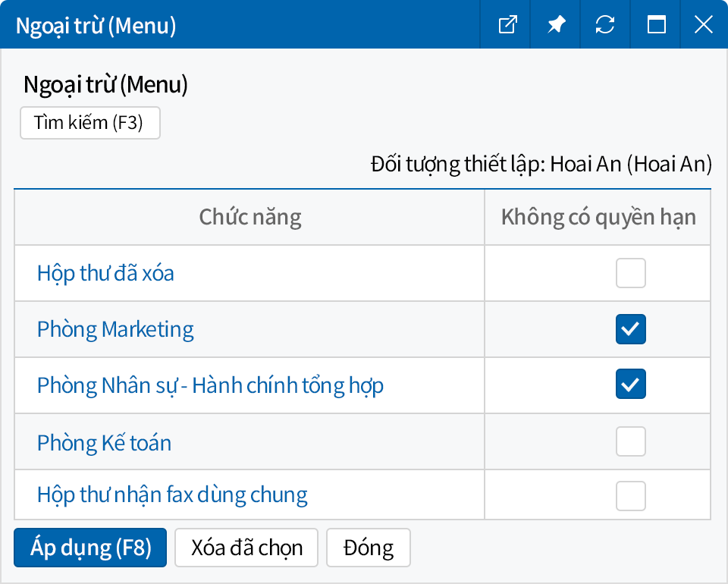Screen dimensions: 728x584
Task: Uncheck Phòng Marketing checkbox
Action: click(x=630, y=329)
